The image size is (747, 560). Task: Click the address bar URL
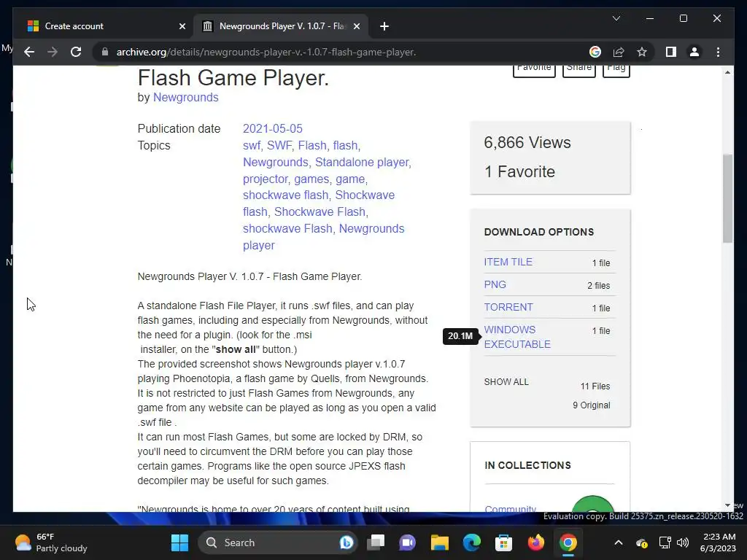point(266,52)
